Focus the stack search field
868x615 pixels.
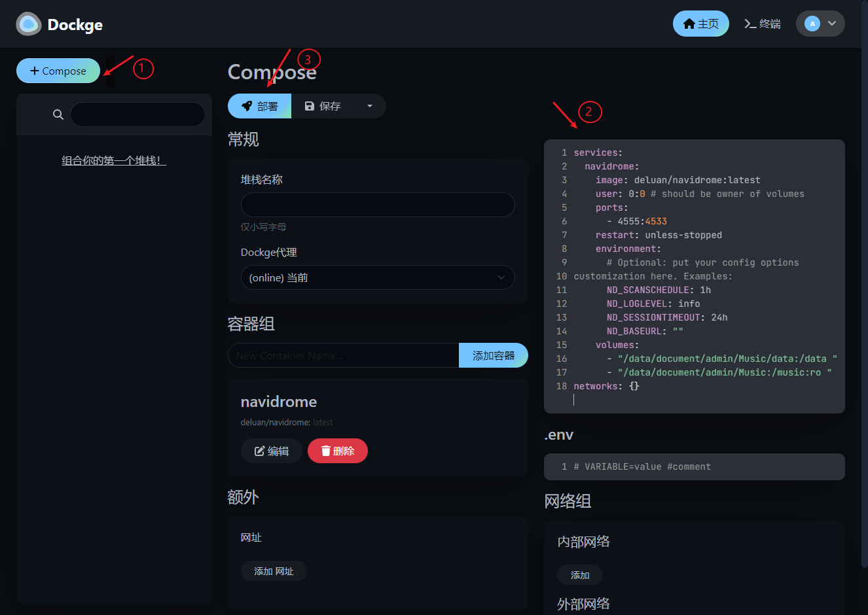pyautogui.click(x=137, y=114)
